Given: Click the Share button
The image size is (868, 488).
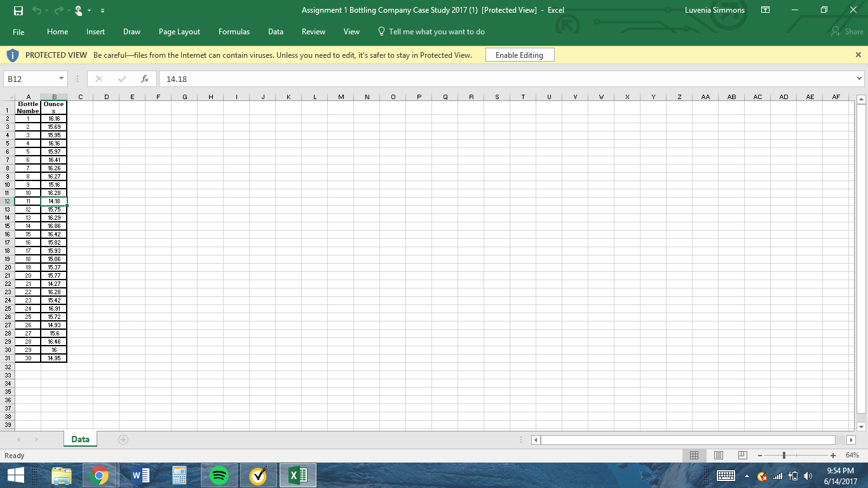Looking at the screenshot, I should click(x=847, y=32).
